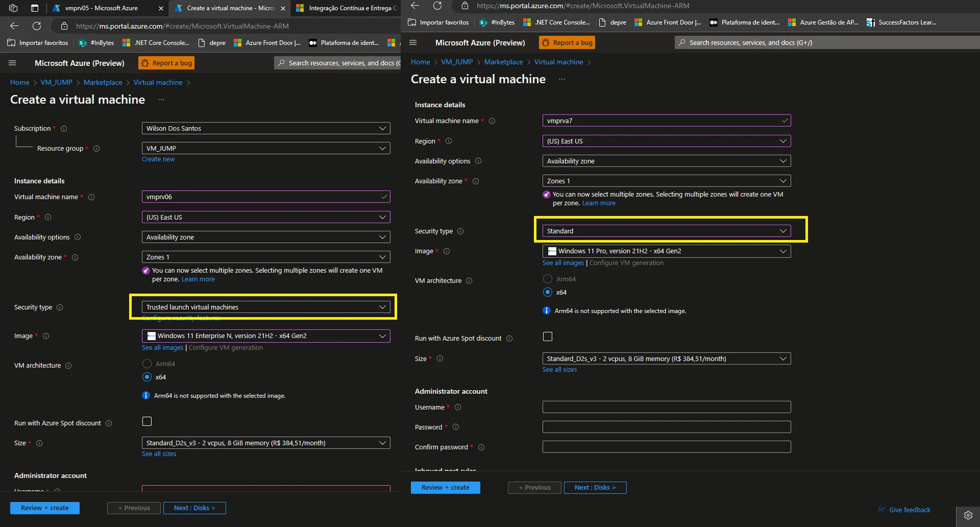Open Give feedback link
The image size is (980, 527).
tap(904, 510)
